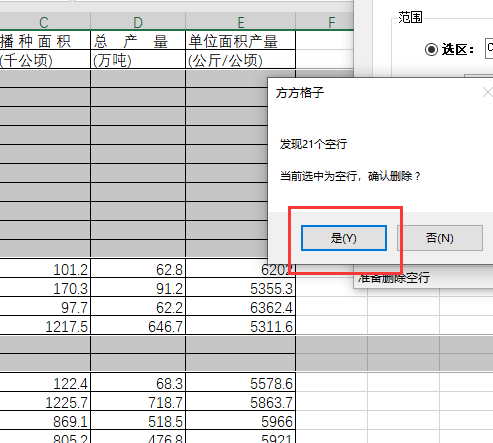Select cell containing 170.3
The width and height of the screenshot is (493, 443).
tap(45, 288)
